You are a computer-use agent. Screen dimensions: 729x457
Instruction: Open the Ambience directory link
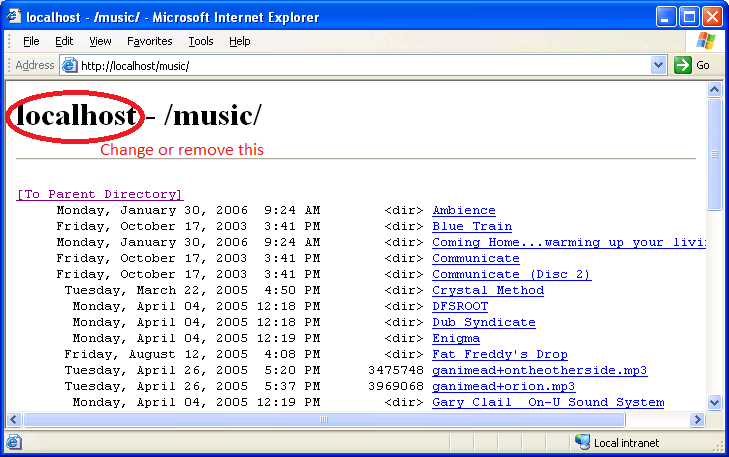coord(464,210)
